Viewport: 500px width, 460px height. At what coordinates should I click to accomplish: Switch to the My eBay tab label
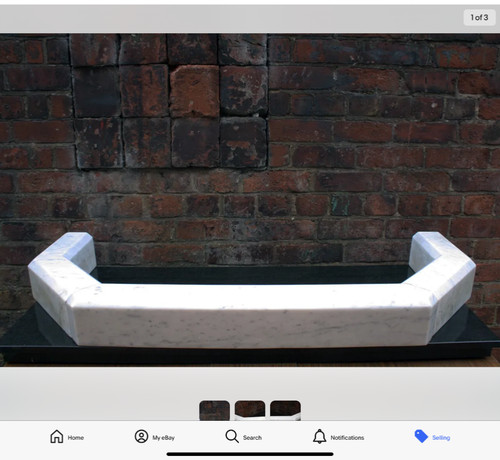pyautogui.click(x=164, y=438)
